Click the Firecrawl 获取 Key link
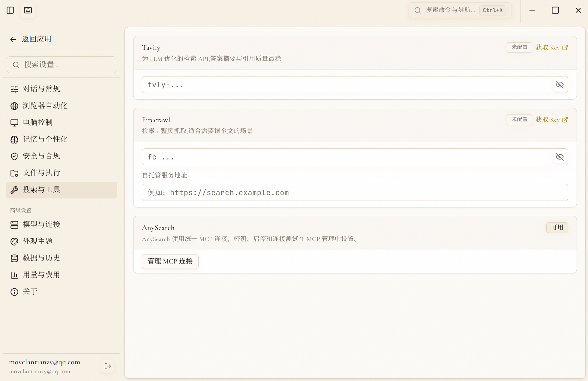This screenshot has height=381, width=588. pos(552,120)
